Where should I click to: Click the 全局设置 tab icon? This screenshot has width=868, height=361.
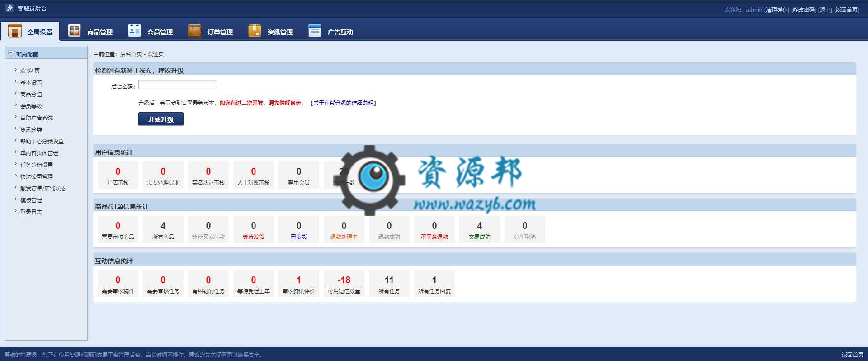(15, 31)
